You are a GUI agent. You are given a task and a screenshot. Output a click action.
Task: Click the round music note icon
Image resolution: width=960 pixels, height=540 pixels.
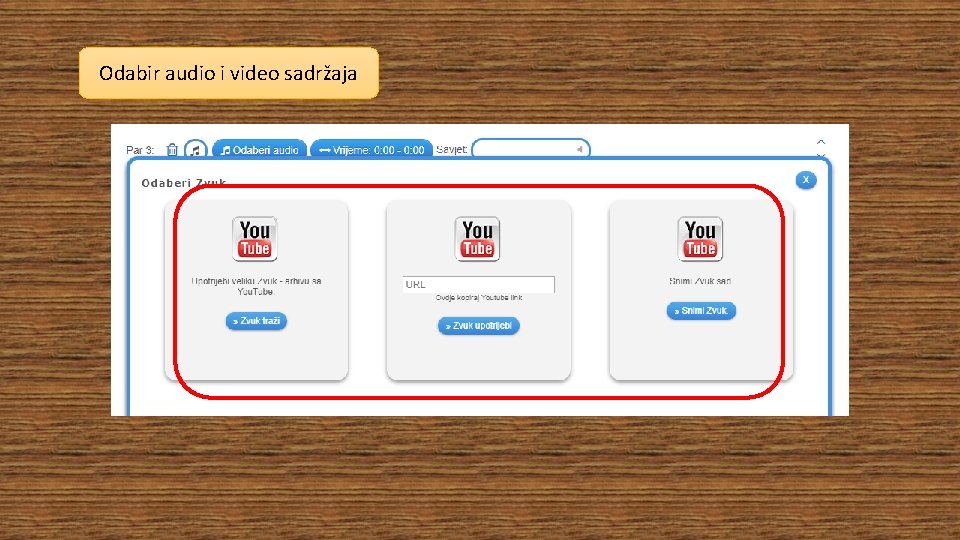point(195,149)
